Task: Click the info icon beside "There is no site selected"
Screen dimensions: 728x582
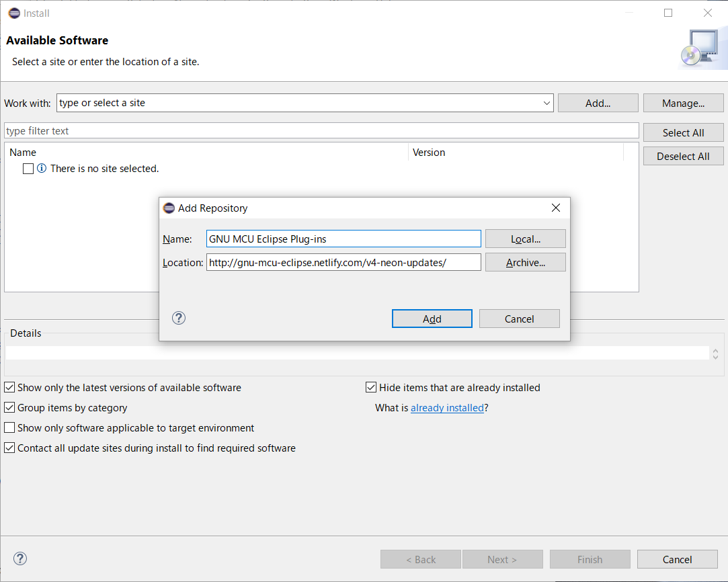Action: point(42,168)
